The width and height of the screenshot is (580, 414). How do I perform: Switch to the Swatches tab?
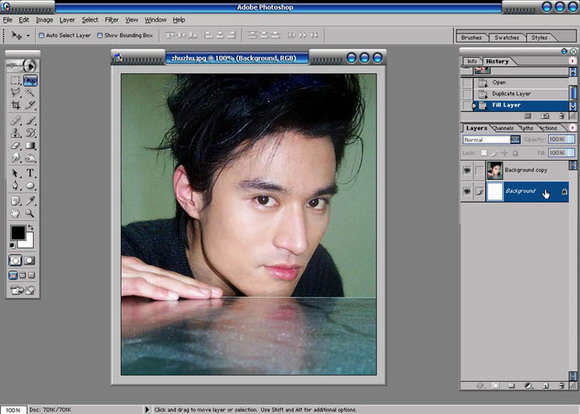coord(506,37)
